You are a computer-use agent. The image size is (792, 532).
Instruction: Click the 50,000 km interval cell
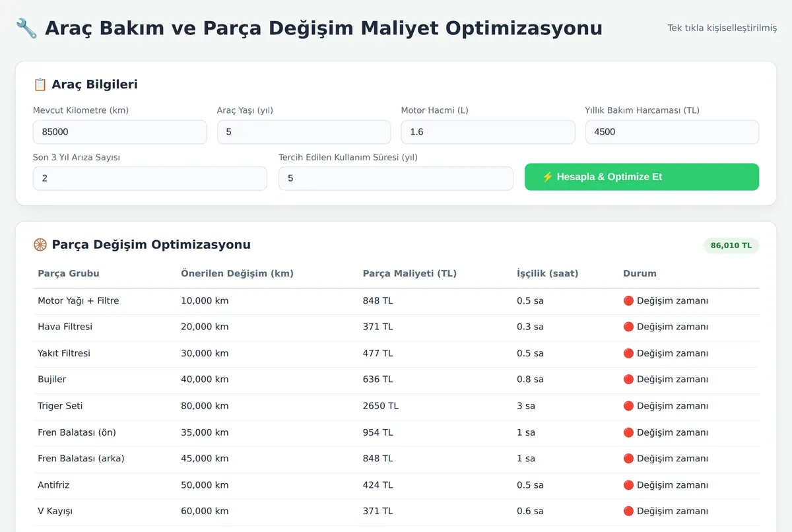pos(205,485)
